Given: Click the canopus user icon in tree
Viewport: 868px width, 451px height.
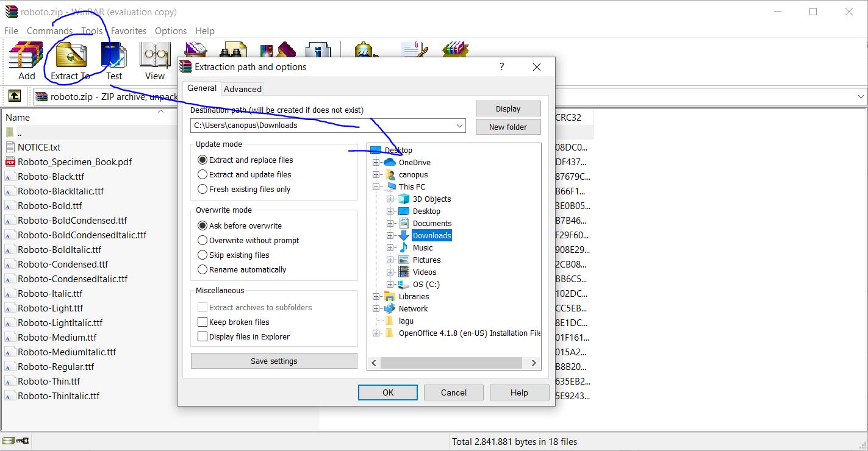Looking at the screenshot, I should (390, 175).
